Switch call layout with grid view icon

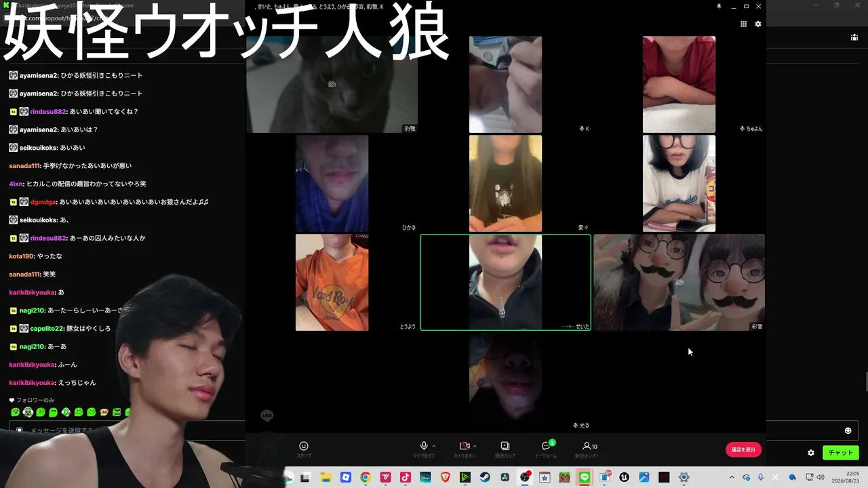click(744, 24)
